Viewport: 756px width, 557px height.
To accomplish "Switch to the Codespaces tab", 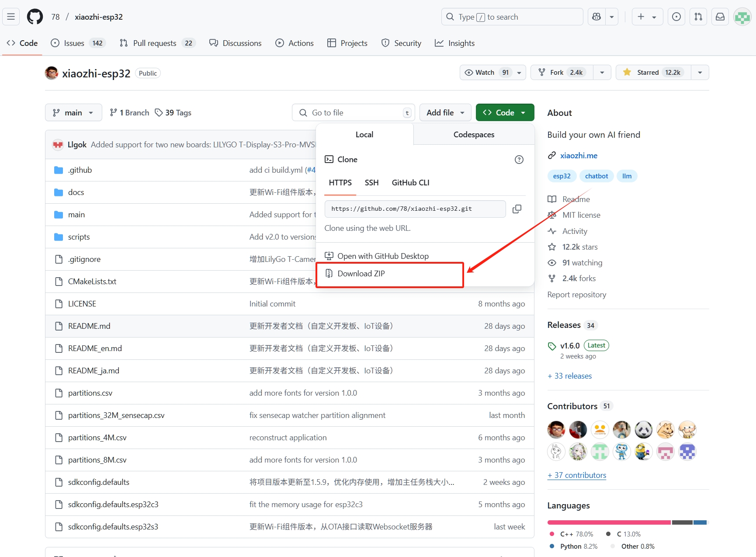I will click(474, 135).
